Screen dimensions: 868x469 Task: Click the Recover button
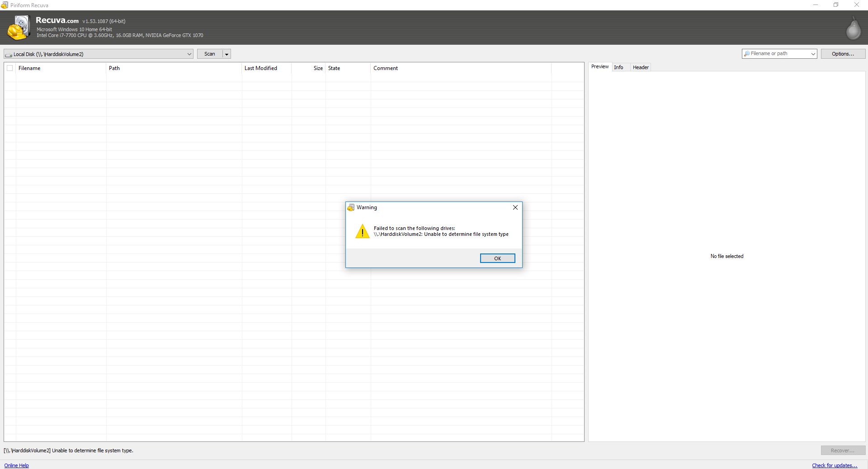(843, 450)
